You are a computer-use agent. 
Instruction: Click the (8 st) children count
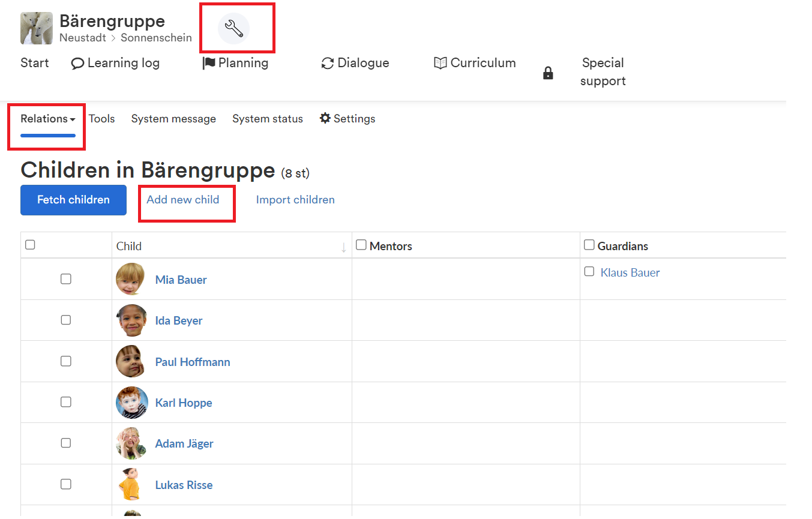pos(295,173)
